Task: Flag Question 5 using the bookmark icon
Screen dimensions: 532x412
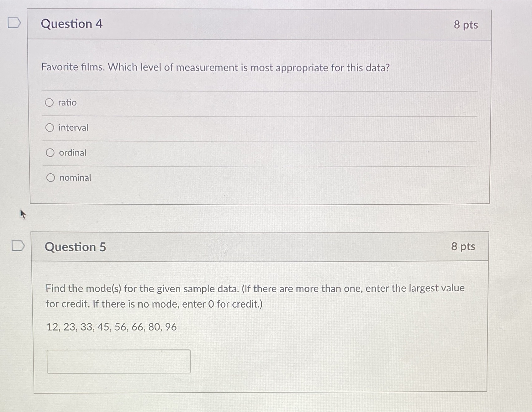Action: [x=18, y=246]
